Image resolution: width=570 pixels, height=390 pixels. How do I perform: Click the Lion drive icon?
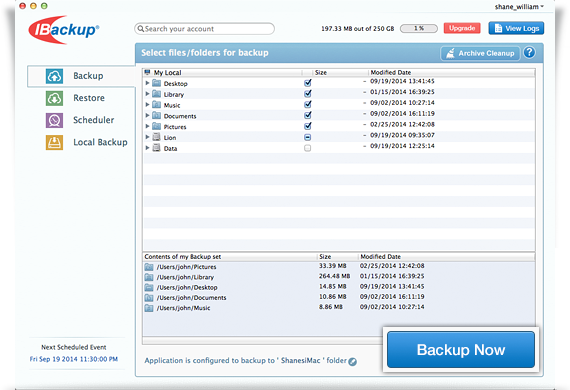pyautogui.click(x=156, y=137)
